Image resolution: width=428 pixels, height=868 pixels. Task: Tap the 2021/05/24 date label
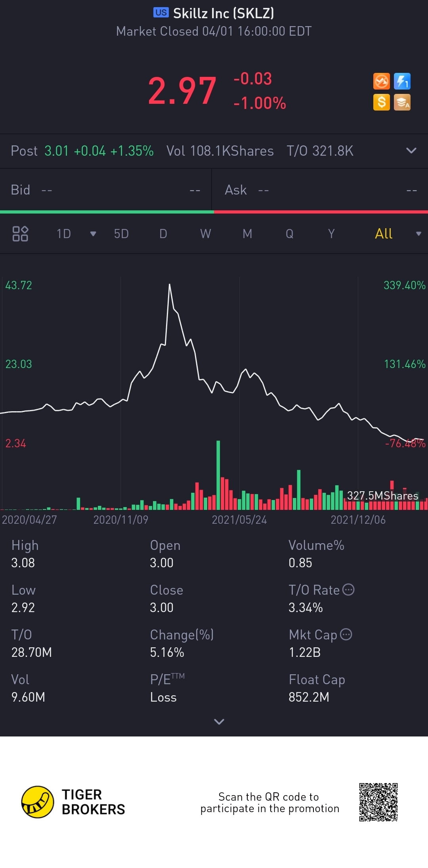239,520
